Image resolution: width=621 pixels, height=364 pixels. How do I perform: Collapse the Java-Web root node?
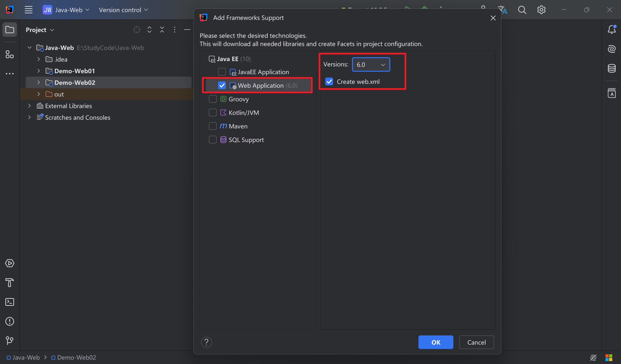pos(30,47)
